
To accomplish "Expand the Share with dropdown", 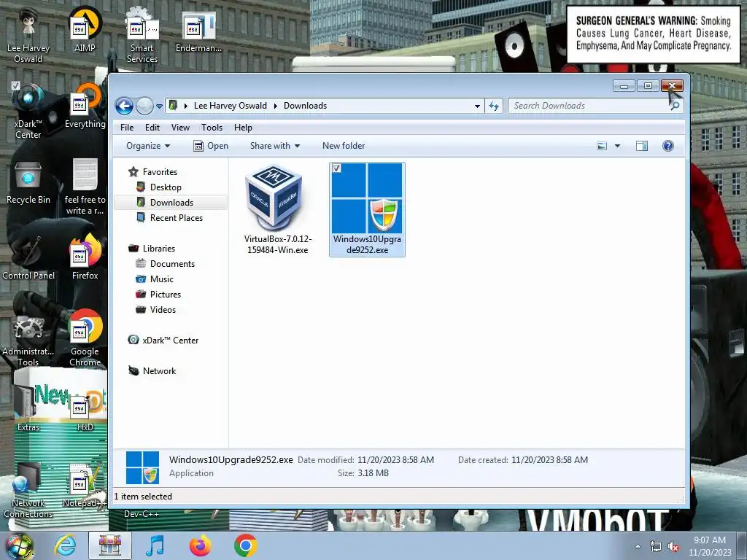I will tap(275, 146).
